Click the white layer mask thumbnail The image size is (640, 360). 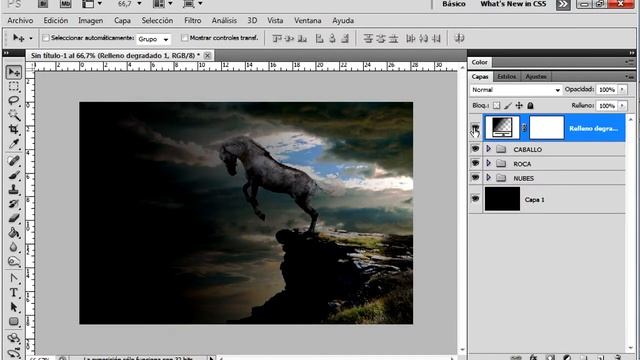coord(547,128)
